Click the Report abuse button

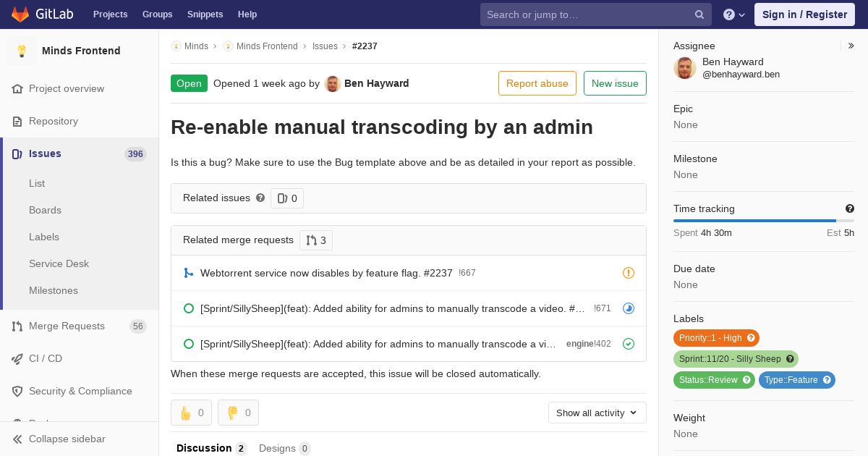[537, 83]
